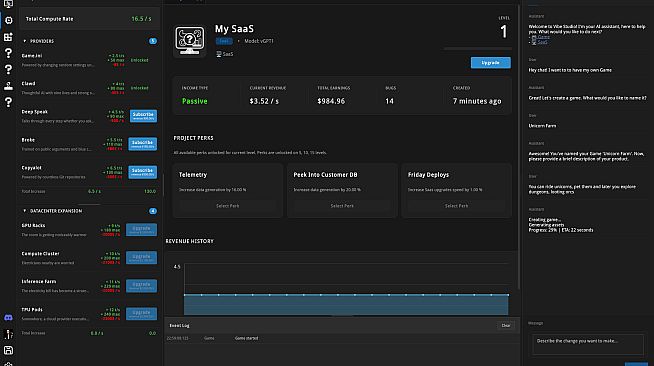This screenshot has height=366, width=654.
Task: Select the Friday Deploys perk
Action: pos(456,206)
